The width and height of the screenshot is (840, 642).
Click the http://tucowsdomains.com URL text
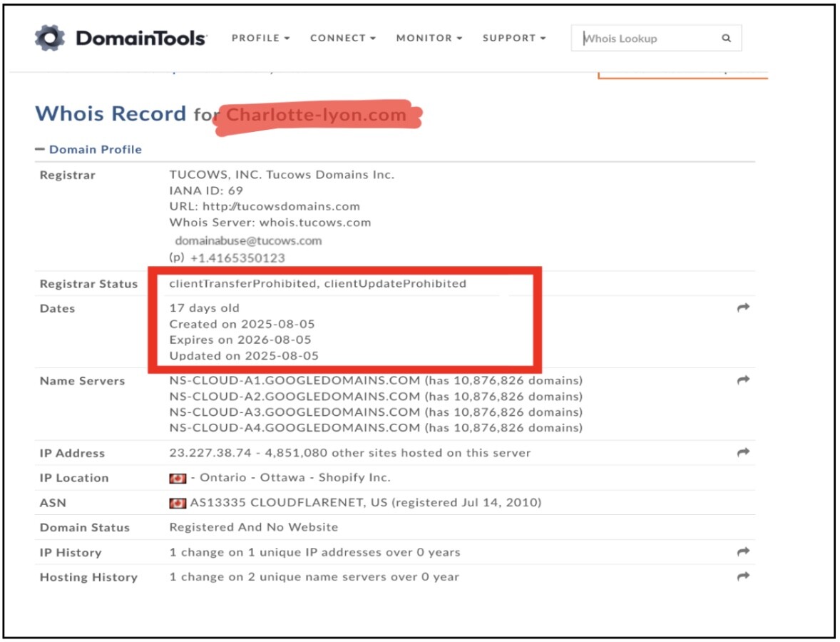pyautogui.click(x=281, y=206)
